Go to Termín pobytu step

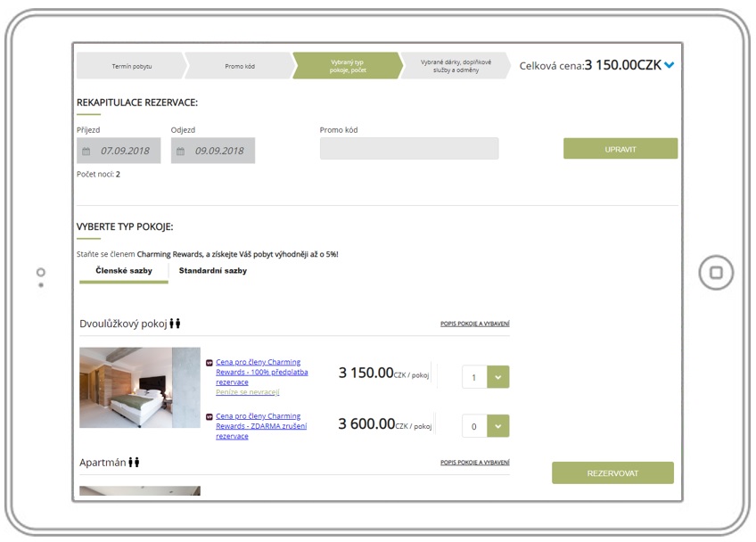tap(131, 66)
